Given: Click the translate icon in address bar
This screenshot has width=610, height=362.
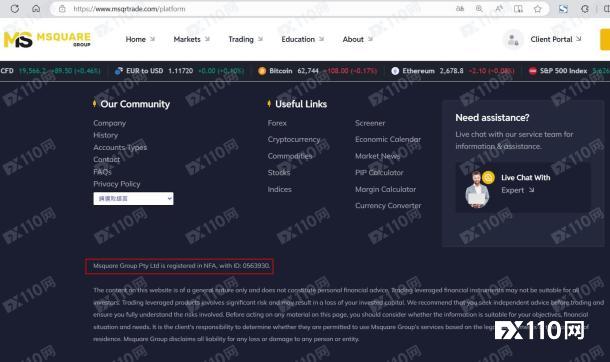Looking at the screenshot, I should coord(460,9).
